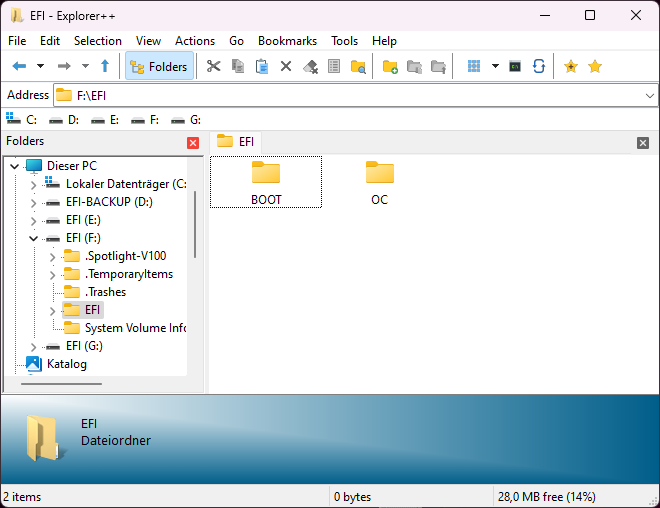Close the EFI tab with grey X
The image size is (660, 508).
[643, 143]
